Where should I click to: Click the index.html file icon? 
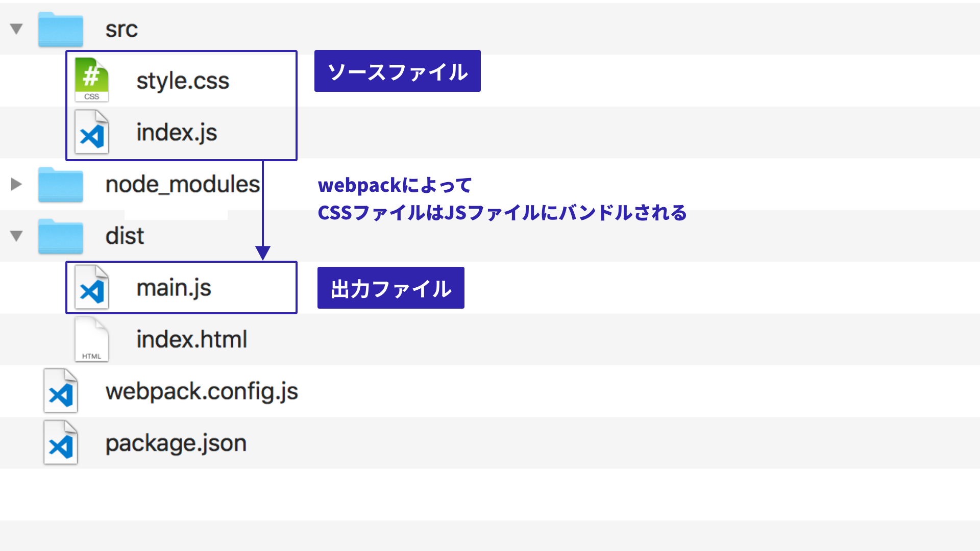coord(91,339)
